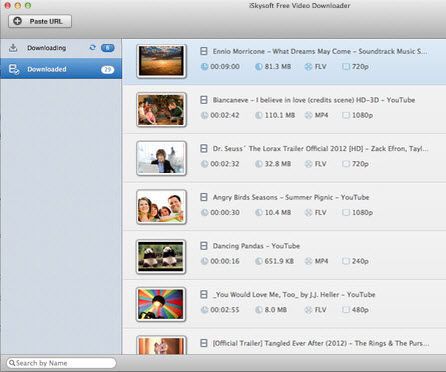446x372 pixels.
Task: Click the refresh icon beside Downloading
Action: pyautogui.click(x=93, y=48)
